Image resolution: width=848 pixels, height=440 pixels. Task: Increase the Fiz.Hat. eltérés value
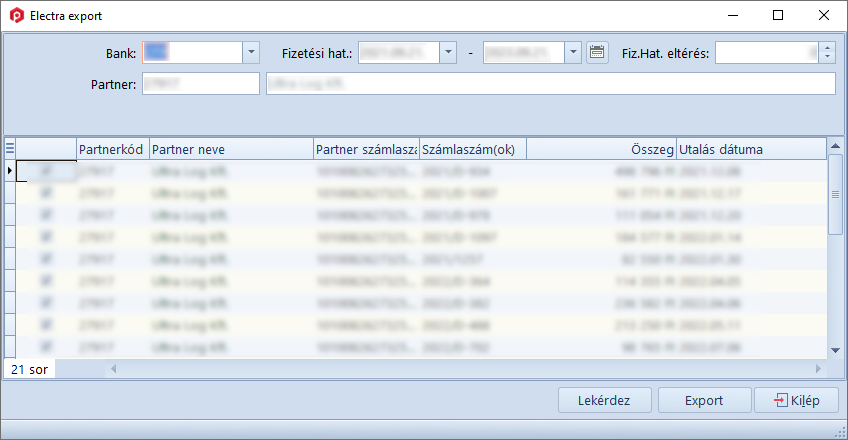point(827,48)
